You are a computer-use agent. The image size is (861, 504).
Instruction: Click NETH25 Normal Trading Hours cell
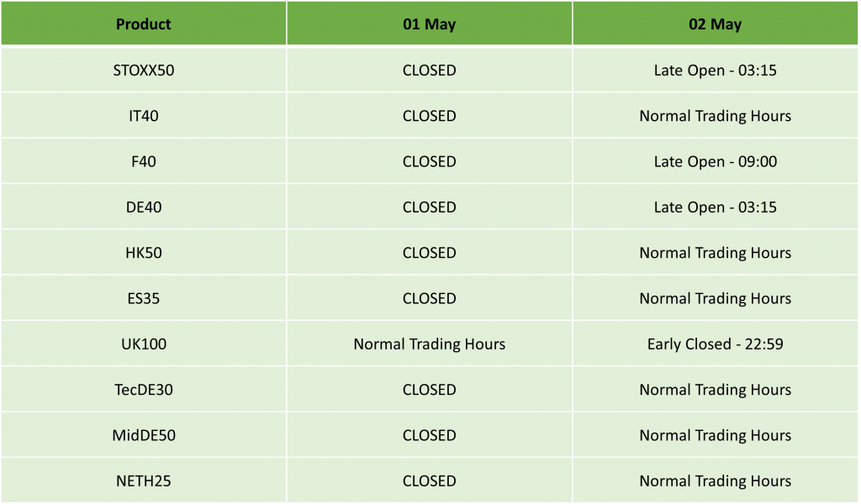(715, 480)
